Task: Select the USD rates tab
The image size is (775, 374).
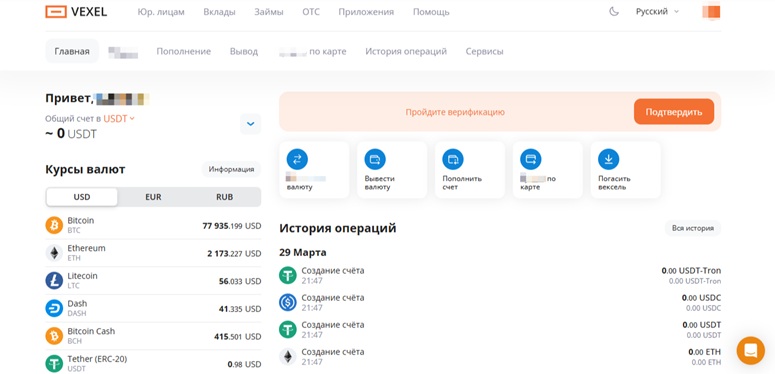Action: [x=82, y=197]
